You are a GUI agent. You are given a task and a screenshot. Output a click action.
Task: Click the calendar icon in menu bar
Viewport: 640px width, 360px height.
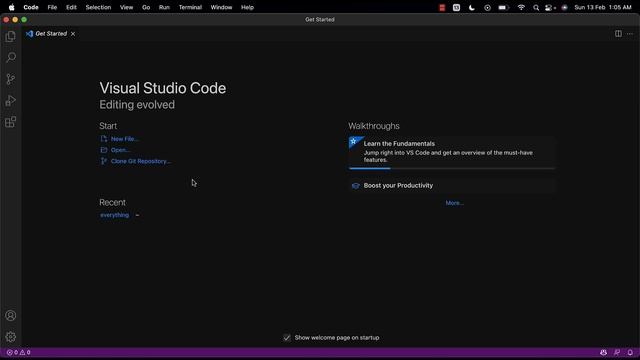click(x=456, y=7)
